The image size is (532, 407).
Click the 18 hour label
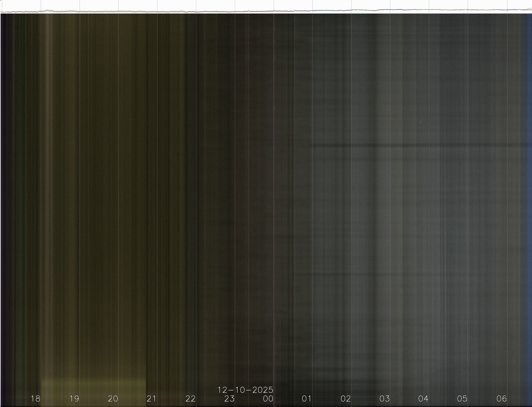35,399
